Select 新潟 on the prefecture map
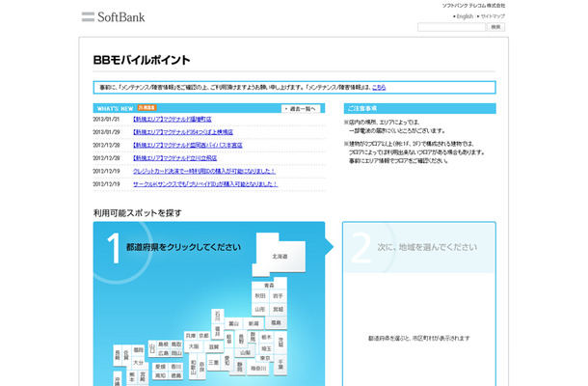 click(x=254, y=323)
